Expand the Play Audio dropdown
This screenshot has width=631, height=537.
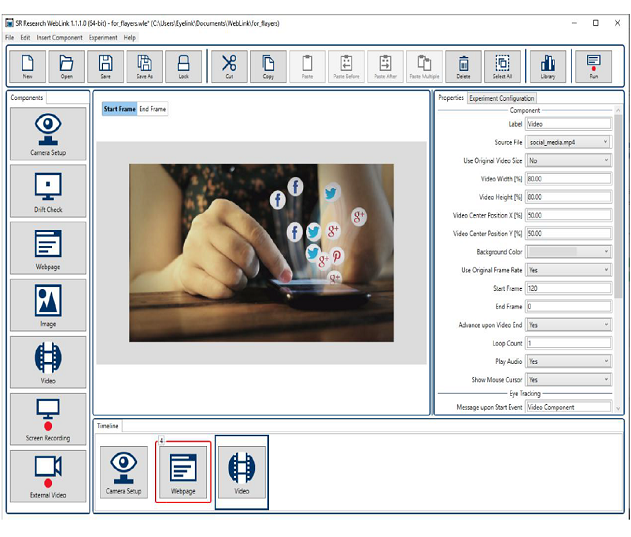(x=569, y=361)
